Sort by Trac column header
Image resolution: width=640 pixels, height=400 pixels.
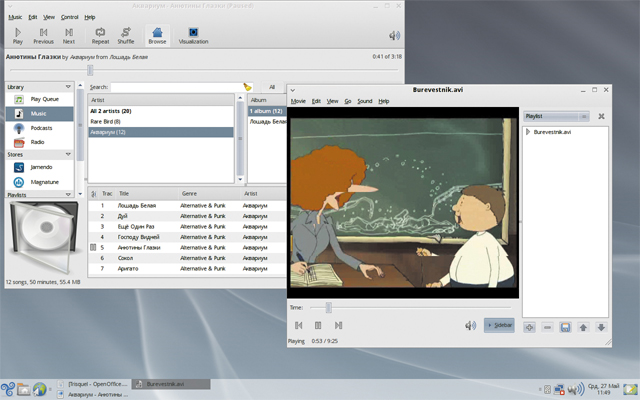[x=107, y=193]
